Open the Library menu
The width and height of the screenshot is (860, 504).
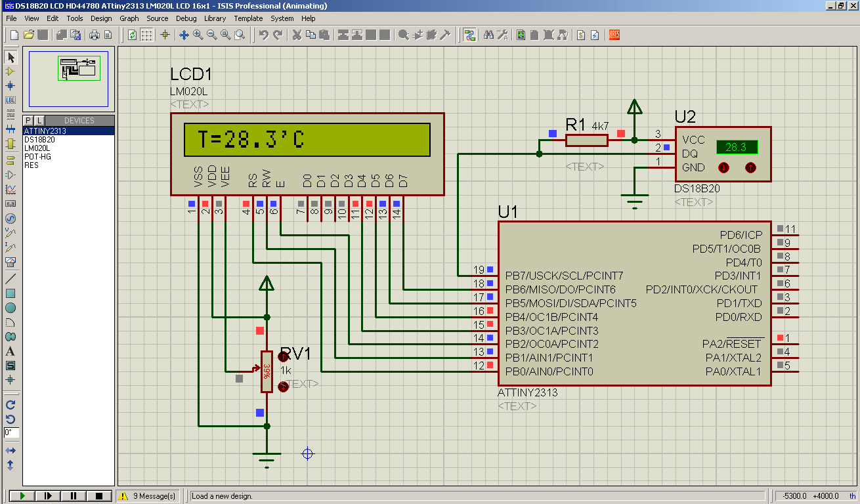point(215,18)
